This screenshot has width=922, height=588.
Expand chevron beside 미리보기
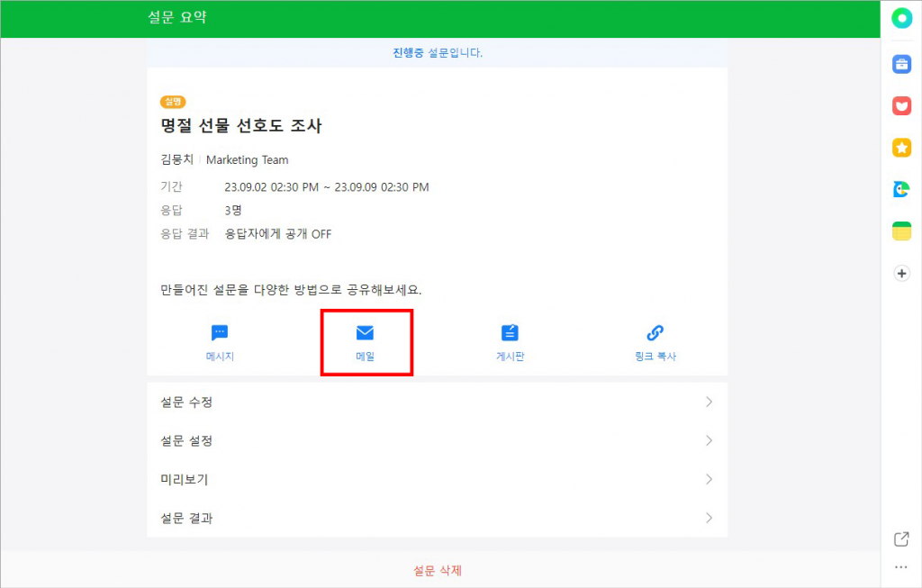[710, 480]
